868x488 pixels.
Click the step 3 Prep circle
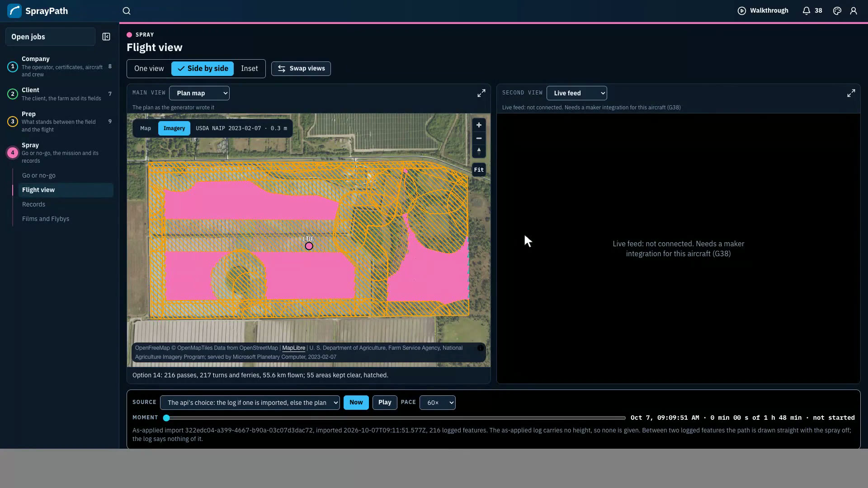(x=13, y=122)
